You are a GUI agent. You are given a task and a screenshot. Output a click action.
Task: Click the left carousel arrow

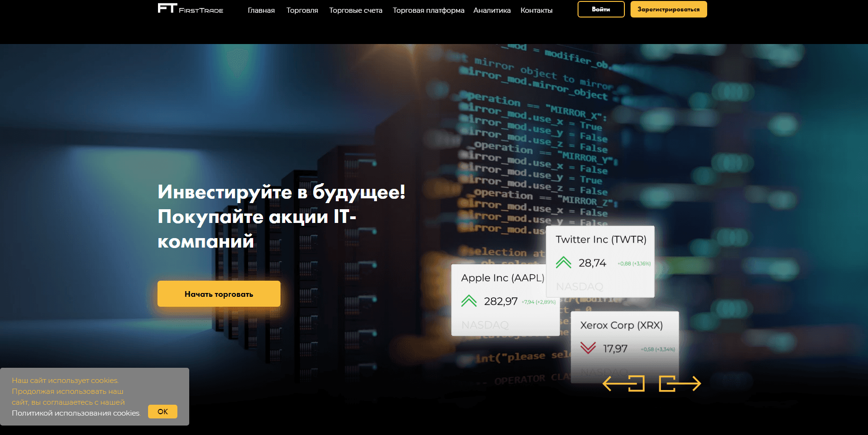click(x=624, y=383)
